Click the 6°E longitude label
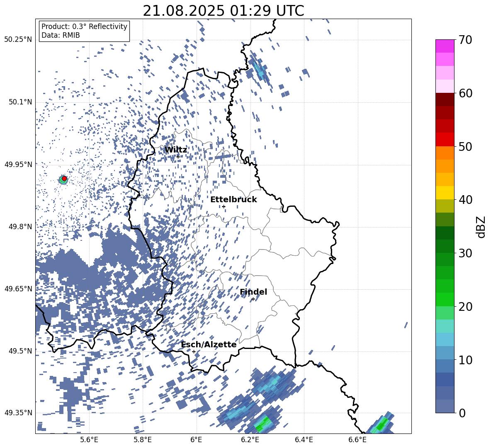 196,440
